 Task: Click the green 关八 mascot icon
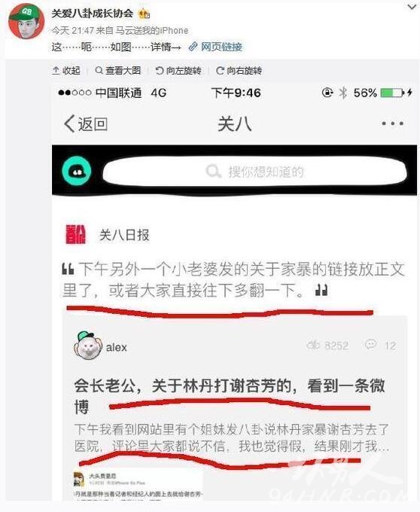[77, 171]
